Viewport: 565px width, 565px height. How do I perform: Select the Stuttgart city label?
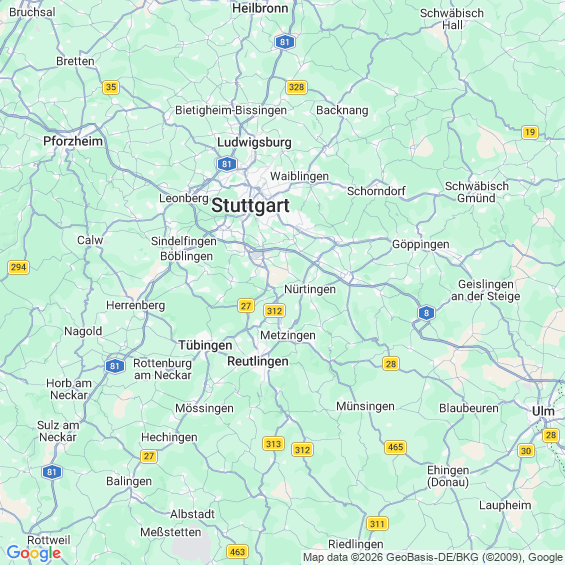pos(250,205)
